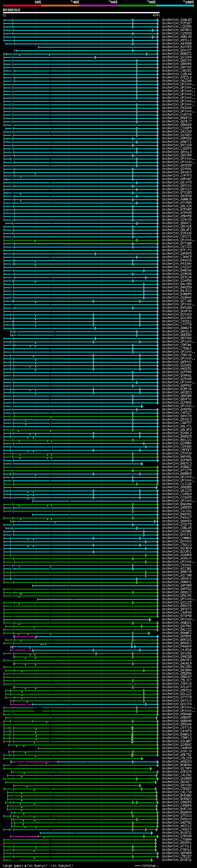Image resolution: width=197 pixels, height=868 pixels.
Task: Select hit label UniRef100_A9YTA2
Action: point(177,67)
